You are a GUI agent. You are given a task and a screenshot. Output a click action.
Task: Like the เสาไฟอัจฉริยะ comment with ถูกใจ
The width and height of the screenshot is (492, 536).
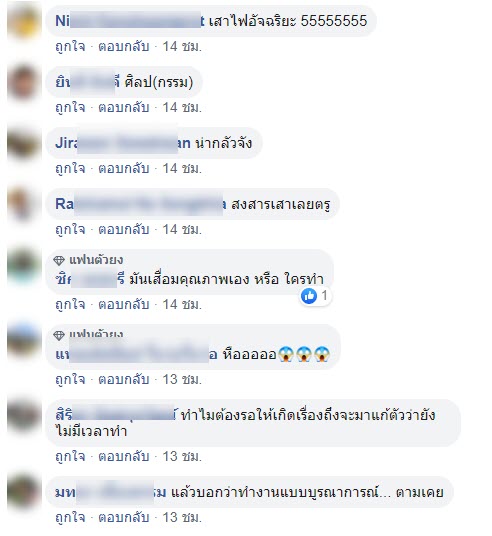(x=70, y=46)
